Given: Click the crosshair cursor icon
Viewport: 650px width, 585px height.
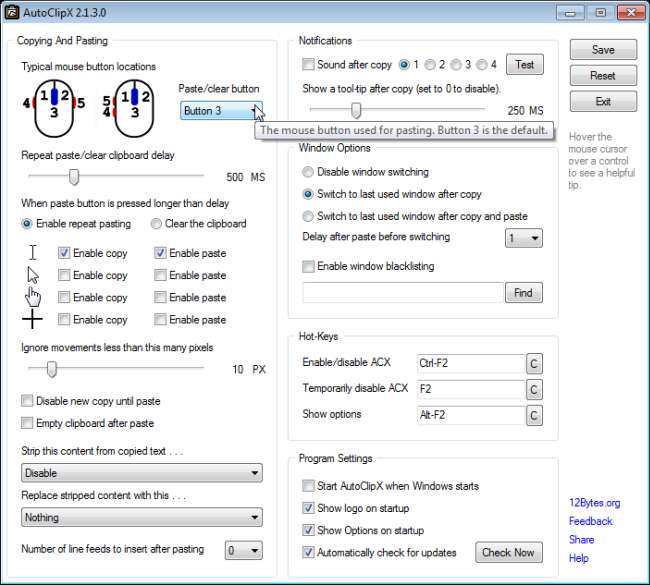Looking at the screenshot, I should pos(32,319).
